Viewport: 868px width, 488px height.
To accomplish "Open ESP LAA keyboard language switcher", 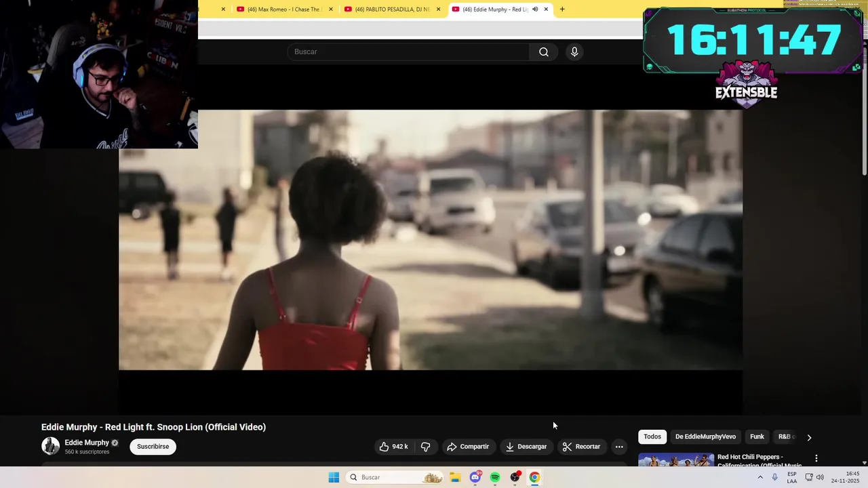I will [x=792, y=477].
